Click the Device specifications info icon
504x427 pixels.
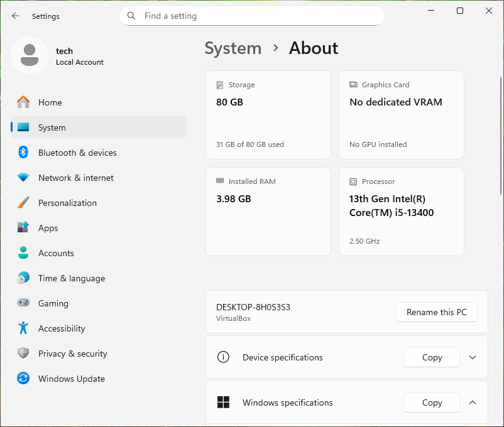(223, 357)
